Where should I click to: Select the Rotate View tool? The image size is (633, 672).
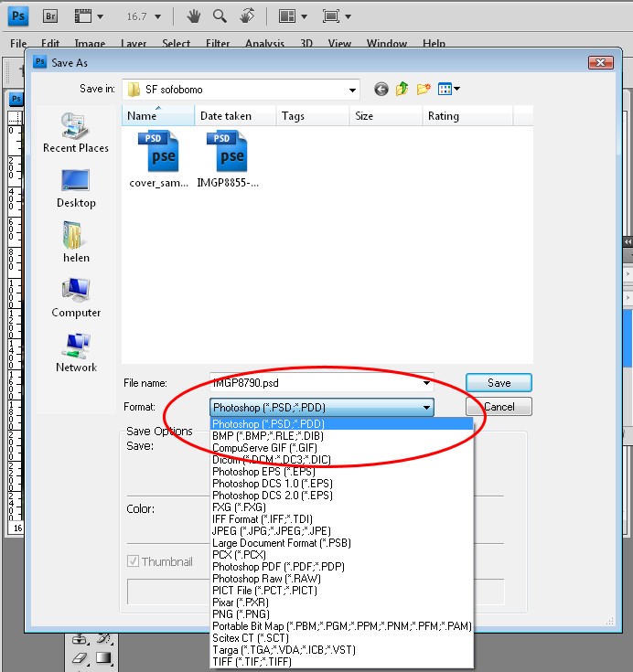tap(247, 16)
